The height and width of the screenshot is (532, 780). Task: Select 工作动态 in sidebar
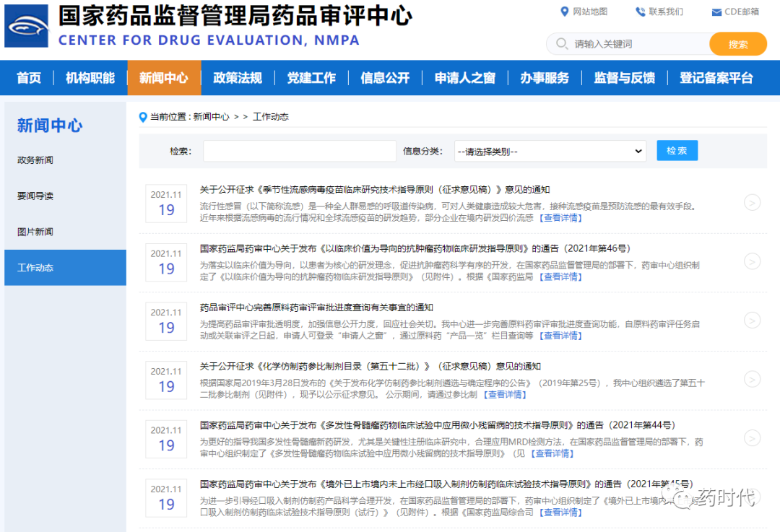pyautogui.click(x=65, y=268)
